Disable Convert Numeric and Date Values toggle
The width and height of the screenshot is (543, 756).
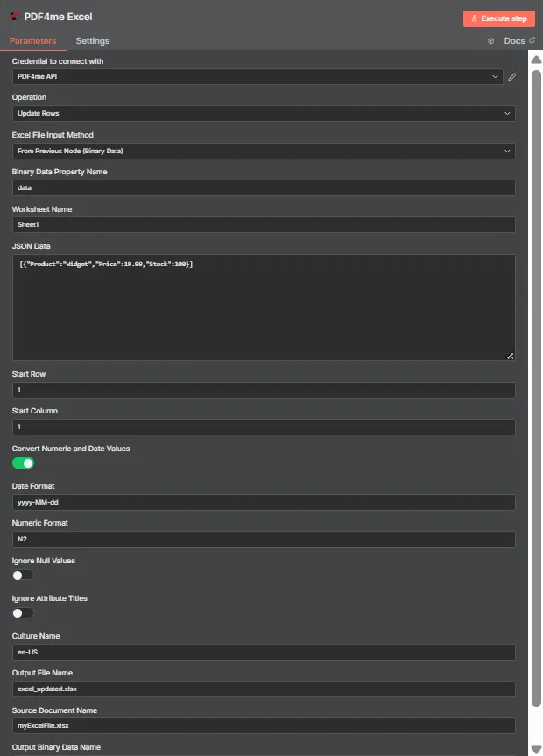[23, 463]
